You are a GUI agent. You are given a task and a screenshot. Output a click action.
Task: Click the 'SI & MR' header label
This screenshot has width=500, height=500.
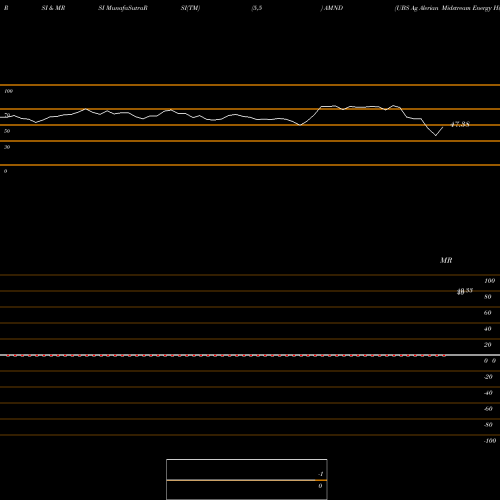click(x=53, y=8)
